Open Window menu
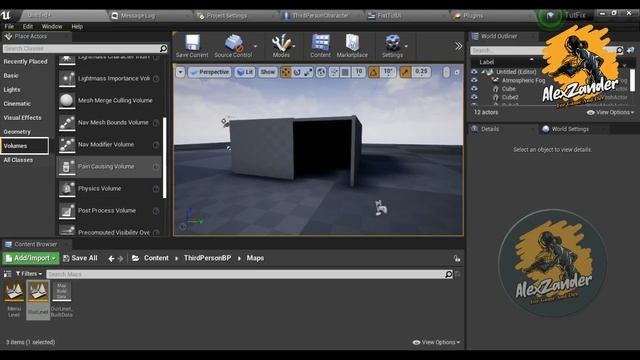The image size is (640, 360). tap(52, 27)
